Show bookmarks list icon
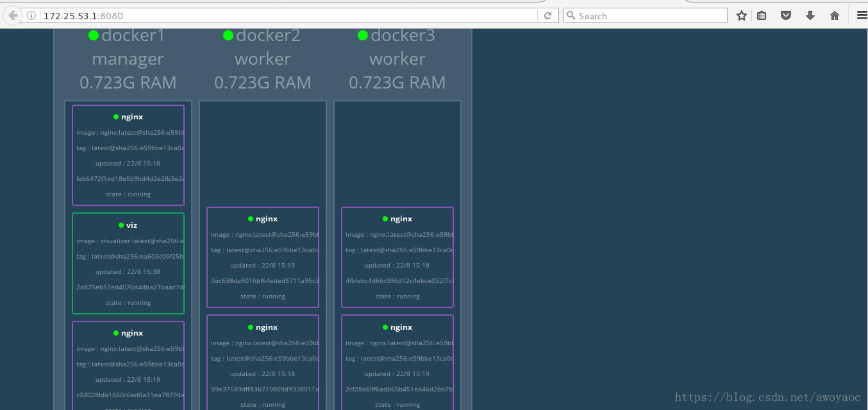The height and width of the screenshot is (410, 868). click(x=762, y=16)
